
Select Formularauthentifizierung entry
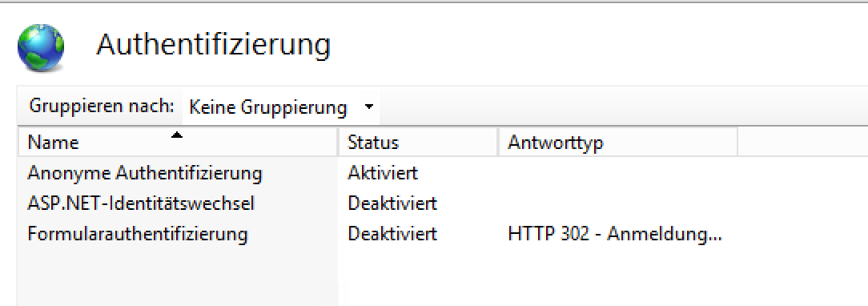[137, 234]
